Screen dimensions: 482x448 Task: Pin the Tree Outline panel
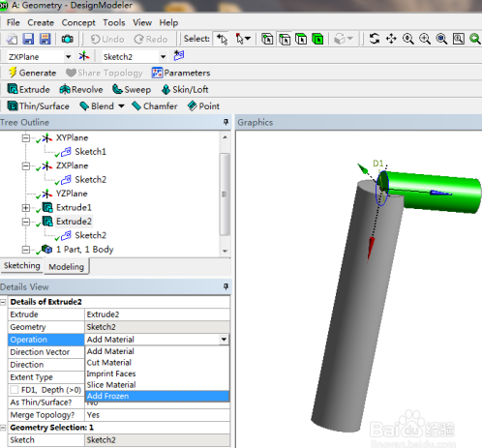[226, 122]
